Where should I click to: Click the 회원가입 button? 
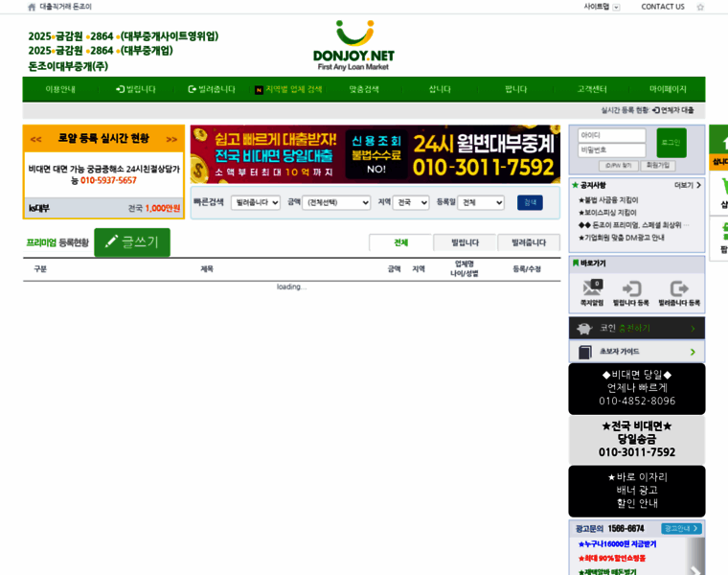pos(658,166)
